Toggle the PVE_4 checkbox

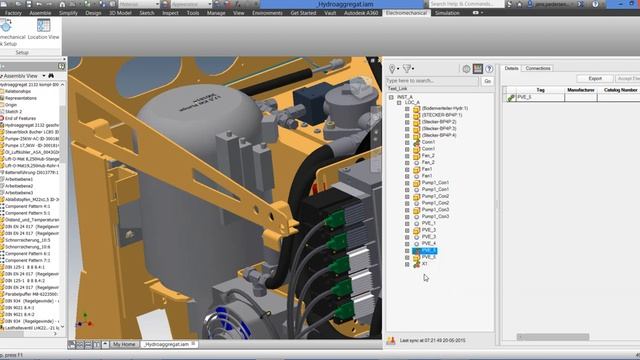pyautogui.click(x=407, y=244)
